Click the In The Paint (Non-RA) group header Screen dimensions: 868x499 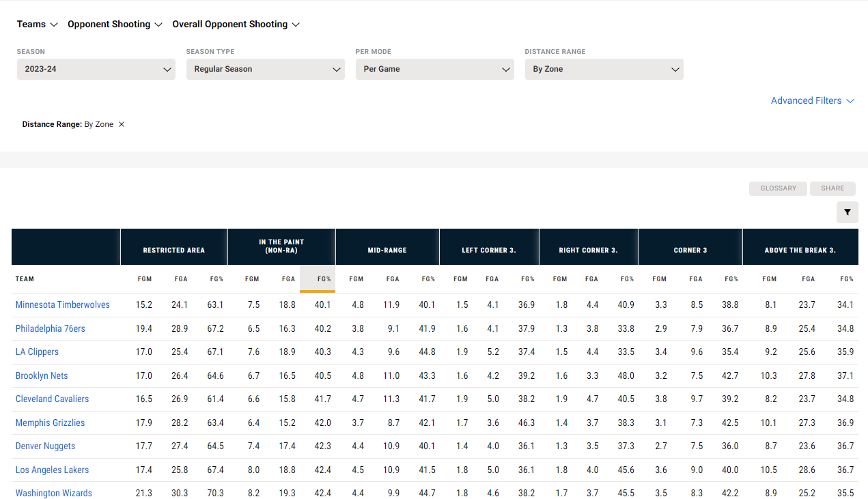[281, 246]
